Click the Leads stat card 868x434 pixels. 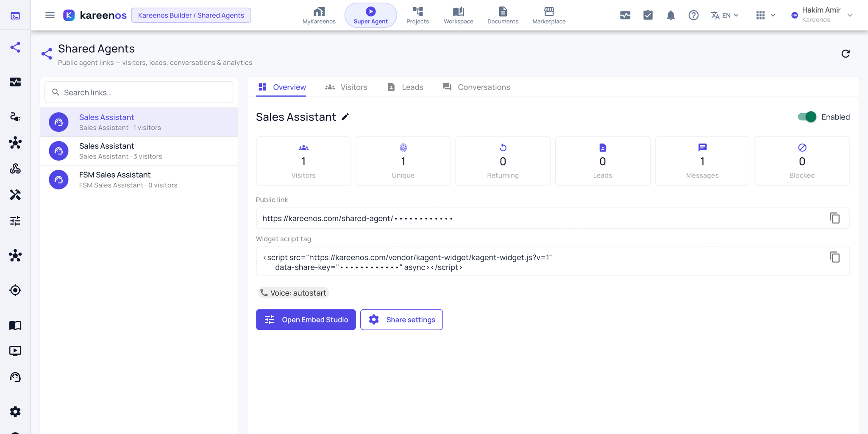click(x=603, y=161)
